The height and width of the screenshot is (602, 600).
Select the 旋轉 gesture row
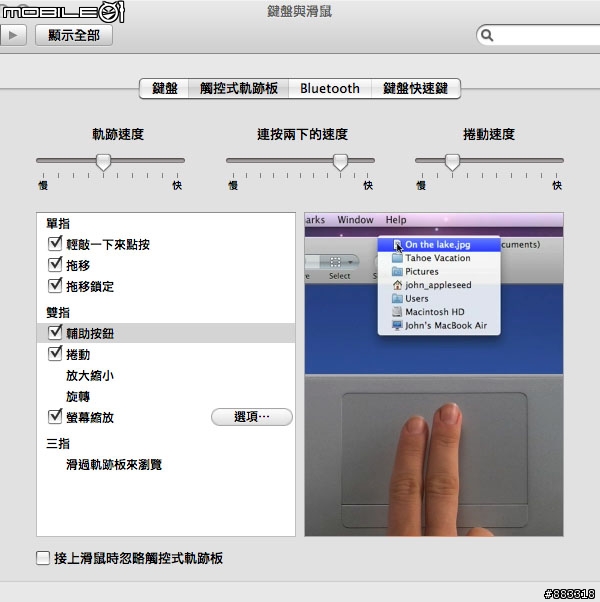coord(166,396)
